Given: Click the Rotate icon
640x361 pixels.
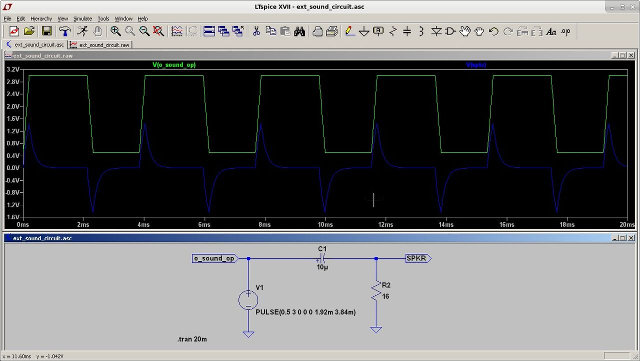Looking at the screenshot, I should (522, 31).
